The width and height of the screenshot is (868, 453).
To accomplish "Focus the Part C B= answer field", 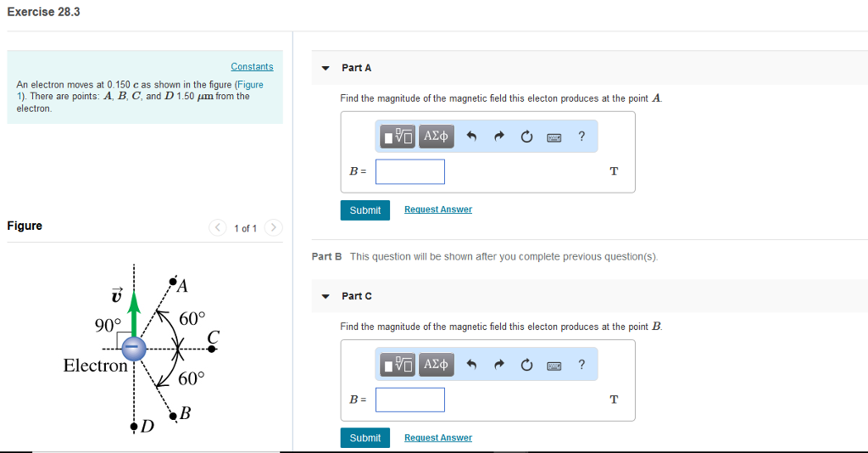I will pos(410,400).
